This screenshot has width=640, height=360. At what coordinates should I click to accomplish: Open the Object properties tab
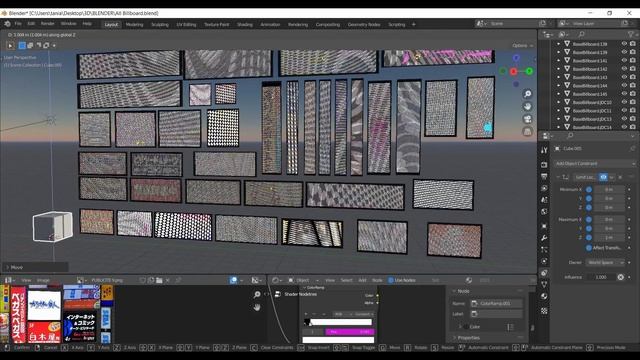pyautogui.click(x=544, y=226)
